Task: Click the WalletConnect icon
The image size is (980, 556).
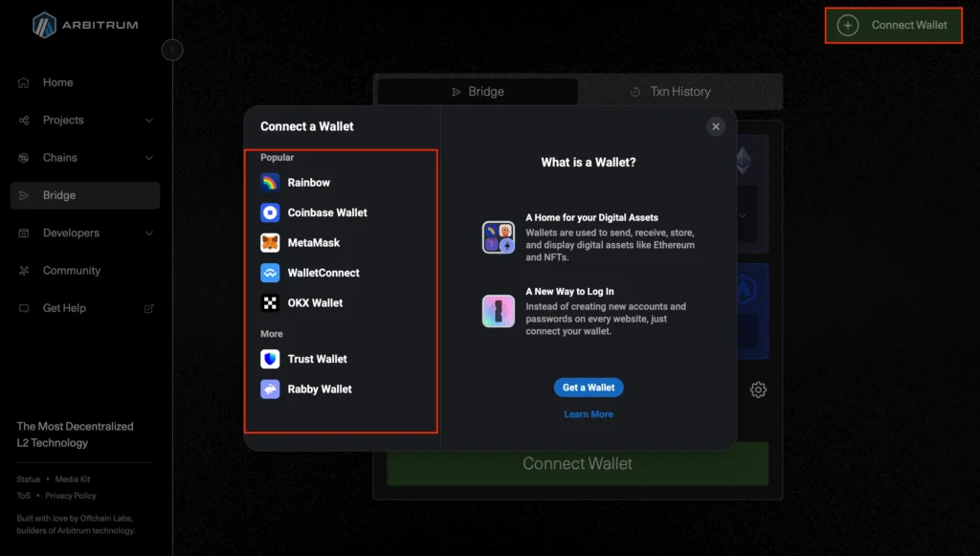Action: (x=270, y=273)
